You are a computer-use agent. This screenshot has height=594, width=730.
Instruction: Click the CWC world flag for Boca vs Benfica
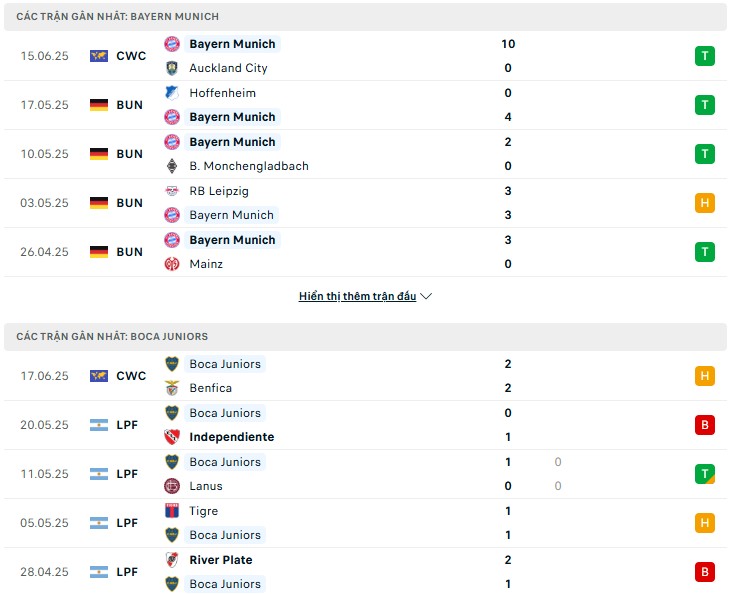pyautogui.click(x=99, y=376)
